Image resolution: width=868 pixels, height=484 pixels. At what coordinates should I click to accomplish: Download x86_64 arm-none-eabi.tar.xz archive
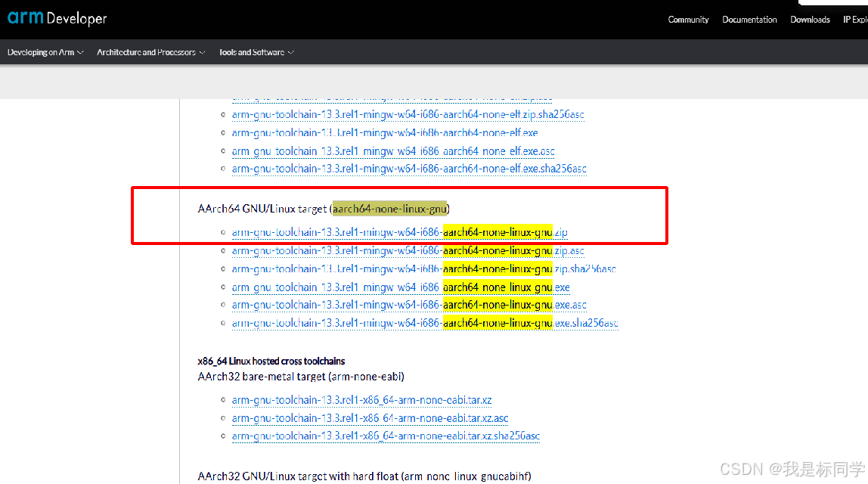361,400
